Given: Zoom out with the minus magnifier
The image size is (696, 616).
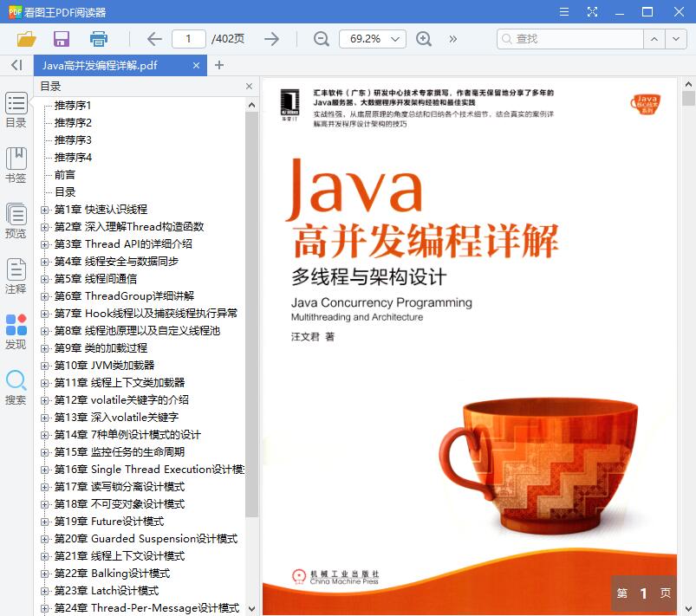Looking at the screenshot, I should point(321,39).
